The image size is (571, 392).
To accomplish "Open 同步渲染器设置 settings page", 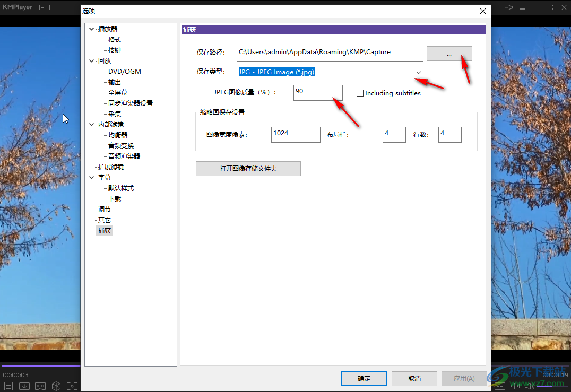I will (x=131, y=103).
